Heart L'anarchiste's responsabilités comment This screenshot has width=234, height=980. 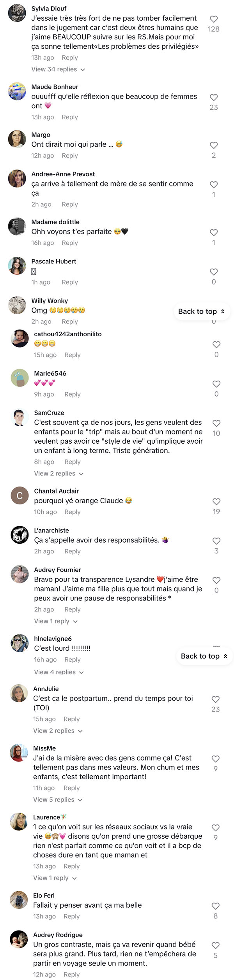pyautogui.click(x=216, y=541)
